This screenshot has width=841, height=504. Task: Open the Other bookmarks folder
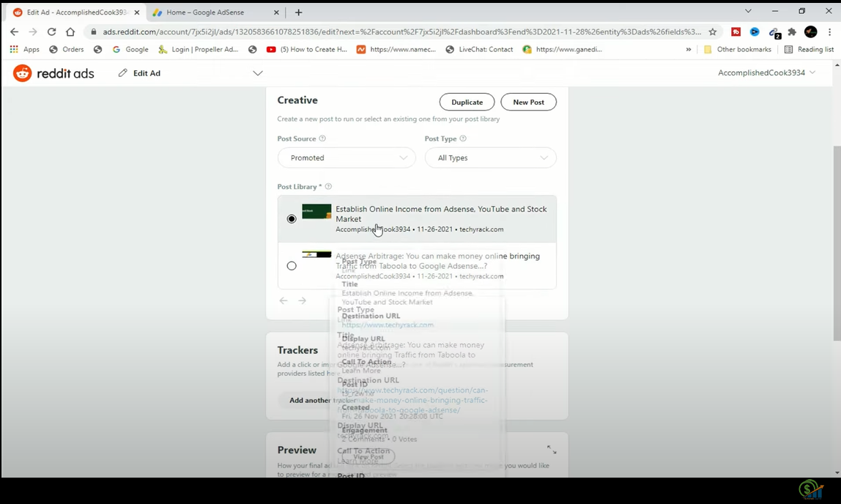pos(738,49)
